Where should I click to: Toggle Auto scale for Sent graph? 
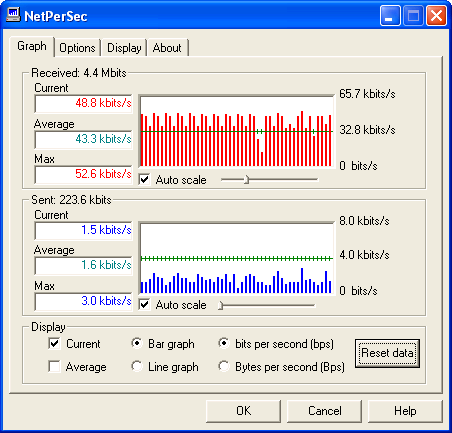point(145,305)
